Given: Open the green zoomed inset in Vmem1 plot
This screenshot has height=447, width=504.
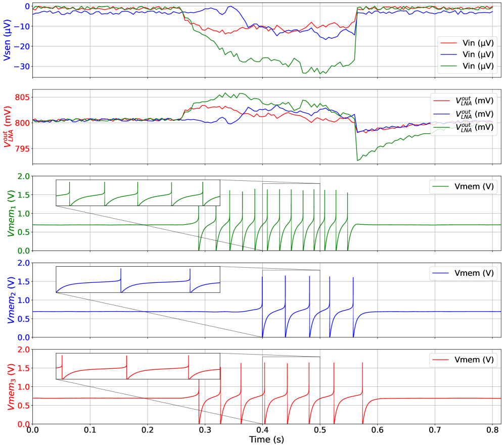Looking at the screenshot, I should 138,192.
